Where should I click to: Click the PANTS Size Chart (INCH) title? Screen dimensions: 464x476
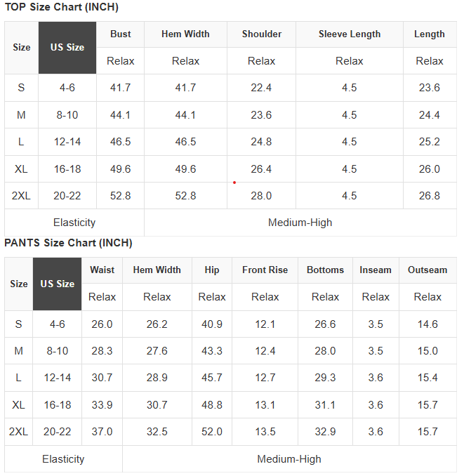pyautogui.click(x=68, y=243)
